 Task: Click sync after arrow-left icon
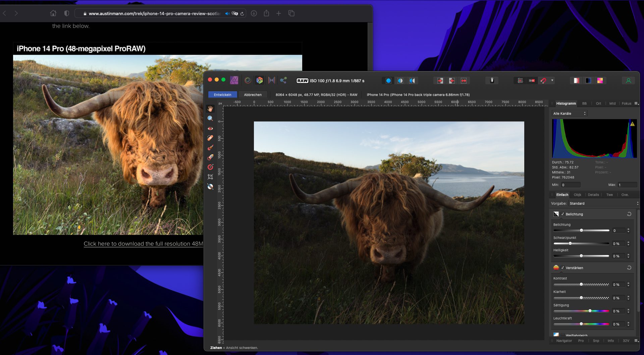click(452, 81)
